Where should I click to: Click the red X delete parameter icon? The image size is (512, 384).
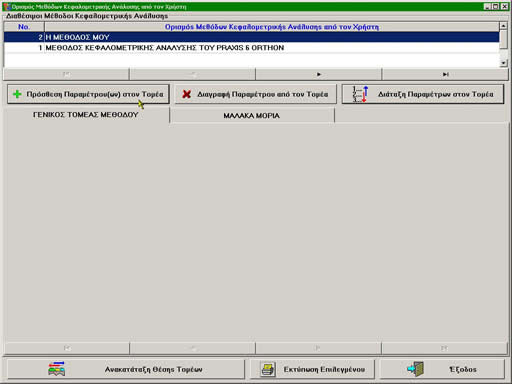187,94
